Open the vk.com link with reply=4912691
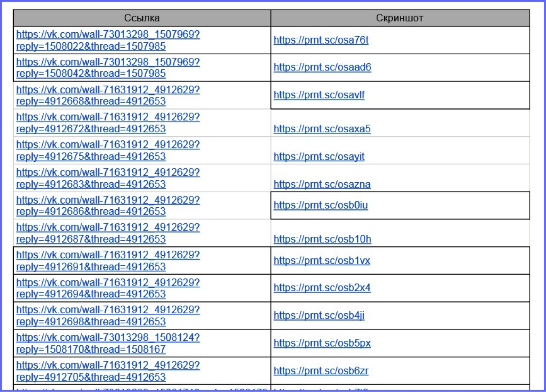 click(108, 261)
